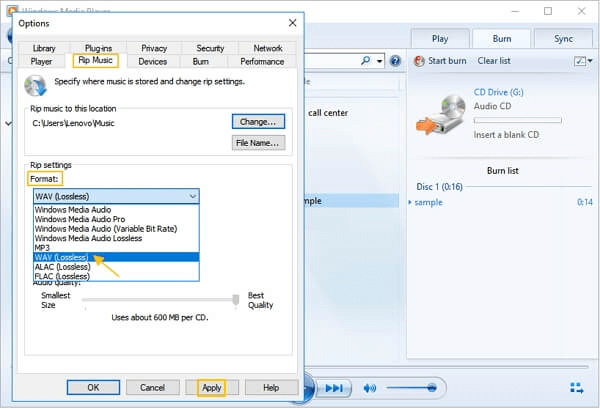Click the volume slider knob
Image resolution: width=600 pixels, height=409 pixels.
point(432,388)
